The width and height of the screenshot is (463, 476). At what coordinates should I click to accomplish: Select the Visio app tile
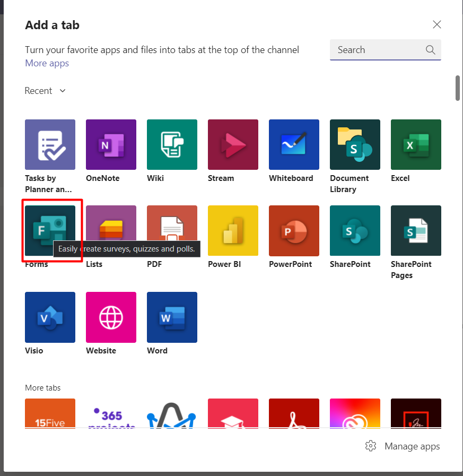point(50,317)
